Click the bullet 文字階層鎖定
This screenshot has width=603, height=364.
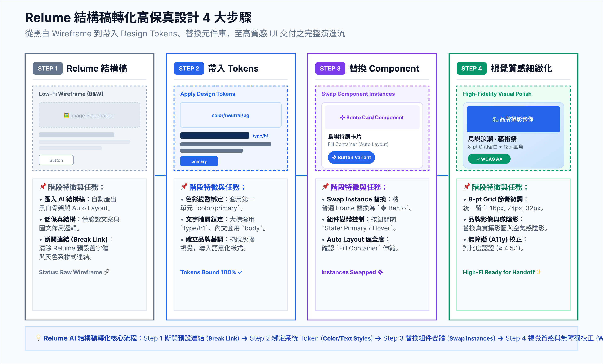[204, 219]
